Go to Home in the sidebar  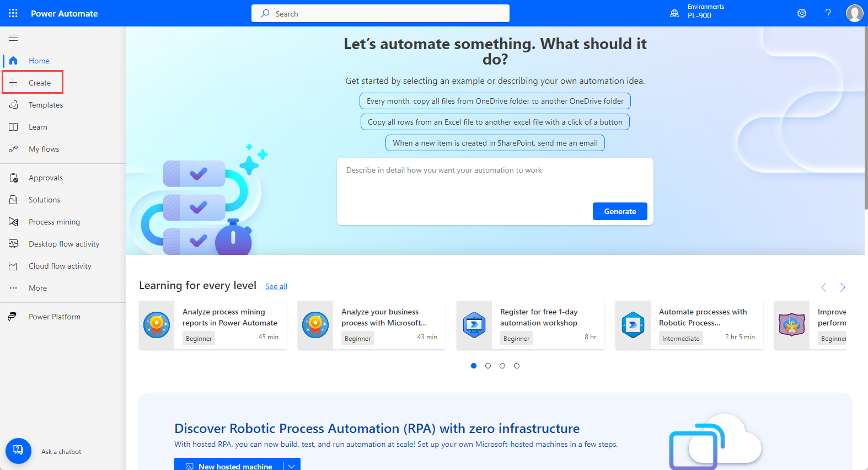pos(39,61)
